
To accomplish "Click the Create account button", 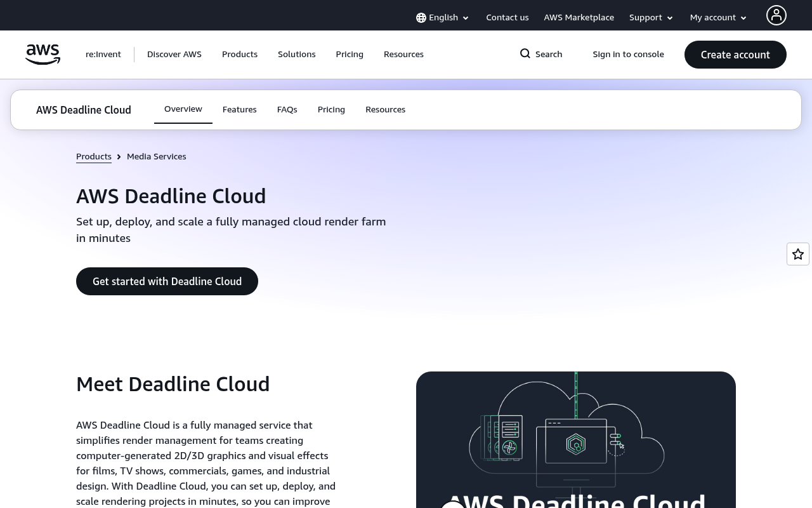I will pyautogui.click(x=735, y=55).
